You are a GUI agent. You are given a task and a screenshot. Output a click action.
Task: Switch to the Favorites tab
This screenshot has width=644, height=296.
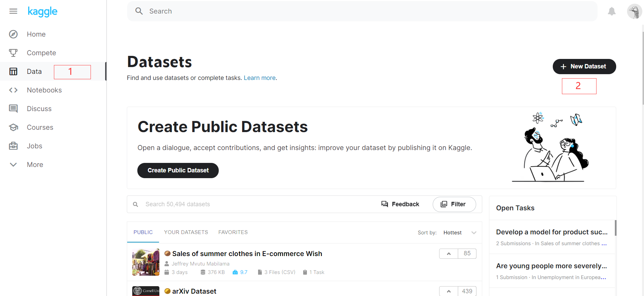tap(233, 232)
